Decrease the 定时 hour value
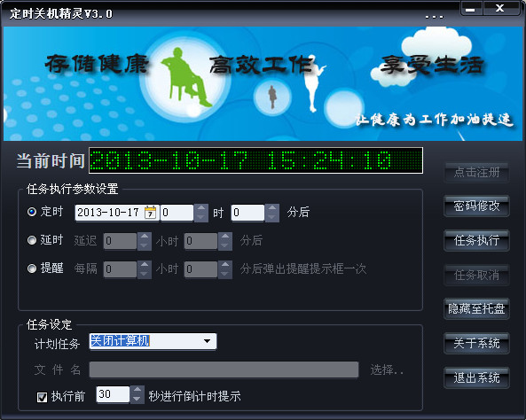Viewport: 526px width, 420px height. click(x=201, y=217)
